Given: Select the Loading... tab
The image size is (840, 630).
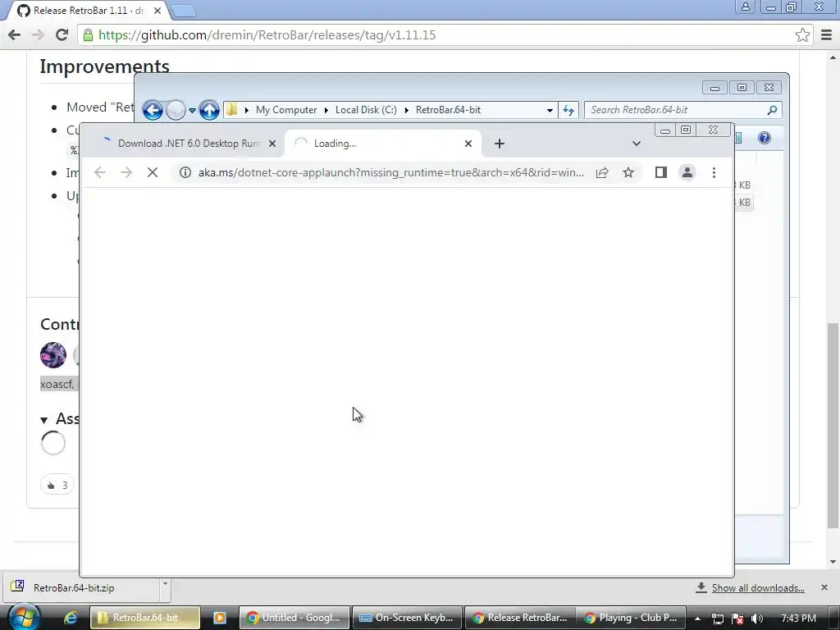Looking at the screenshot, I should click(382, 144).
